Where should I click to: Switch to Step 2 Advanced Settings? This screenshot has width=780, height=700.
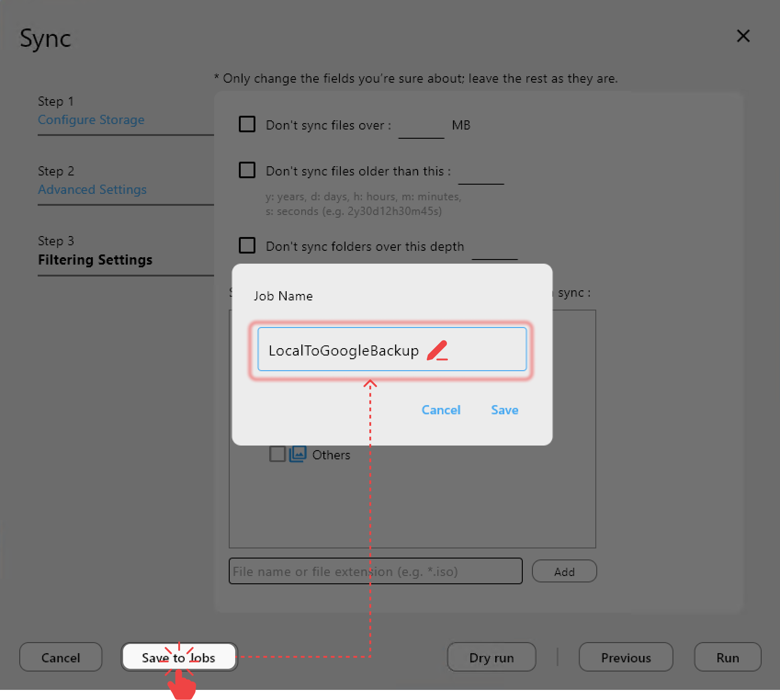(92, 189)
